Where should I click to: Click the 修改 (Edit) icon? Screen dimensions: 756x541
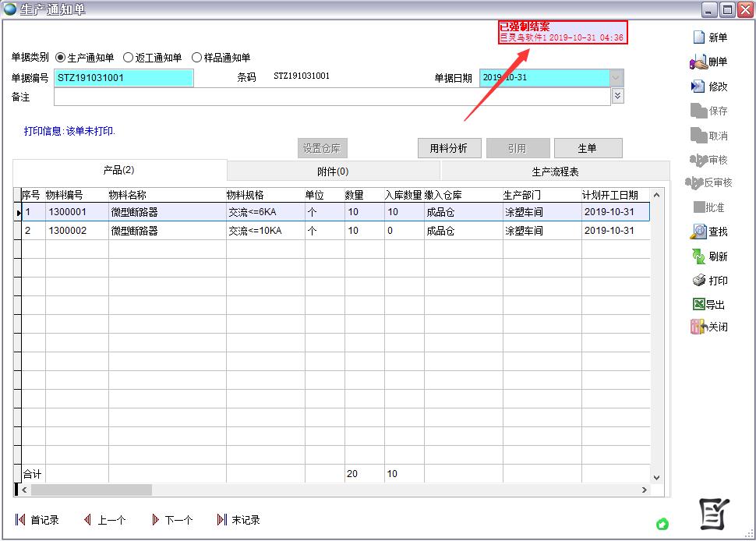tap(698, 87)
